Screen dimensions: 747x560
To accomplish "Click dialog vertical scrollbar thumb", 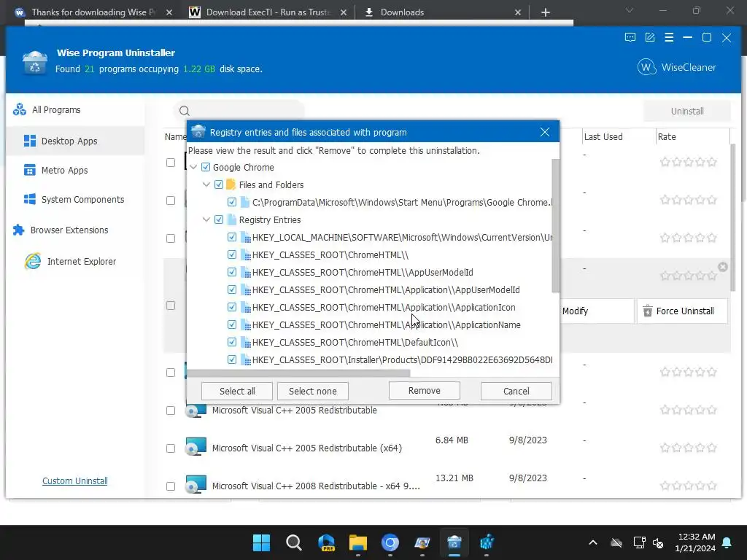I will tap(555, 226).
